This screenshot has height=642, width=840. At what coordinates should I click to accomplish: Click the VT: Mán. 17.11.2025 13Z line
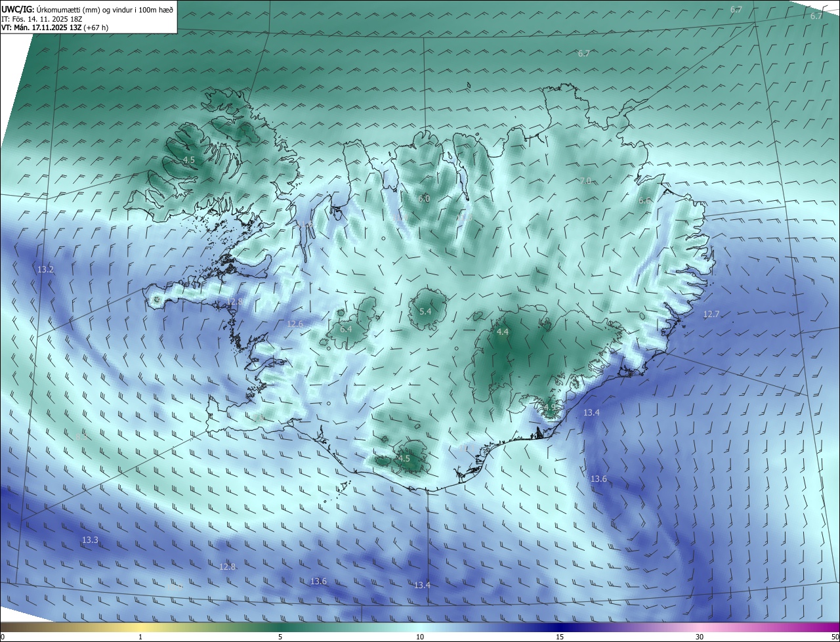pyautogui.click(x=54, y=28)
